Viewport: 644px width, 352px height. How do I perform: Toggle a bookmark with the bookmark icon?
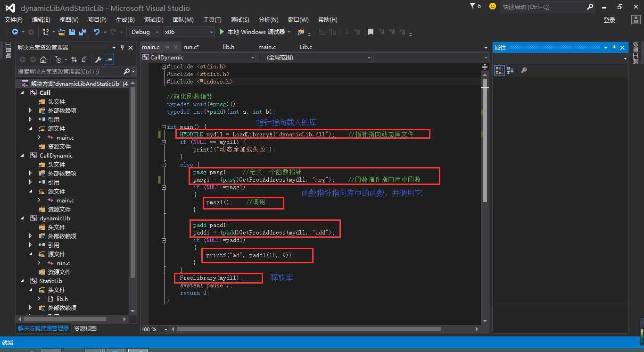pos(371,32)
